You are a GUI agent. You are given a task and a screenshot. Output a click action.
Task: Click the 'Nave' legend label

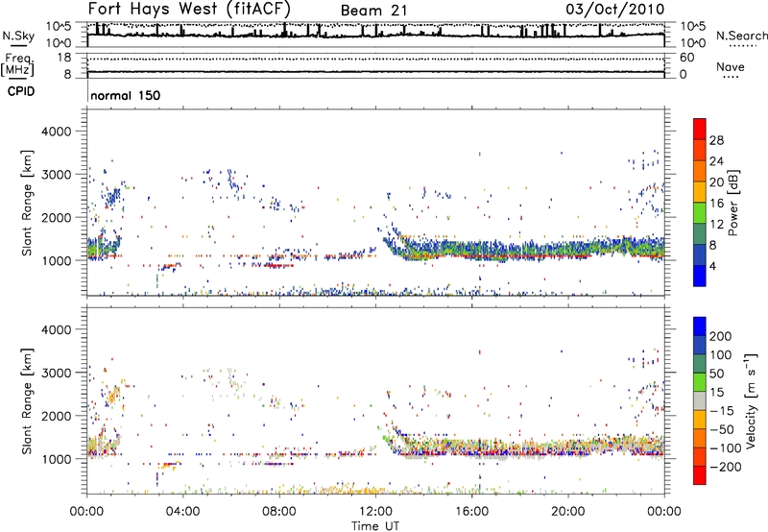(x=730, y=66)
